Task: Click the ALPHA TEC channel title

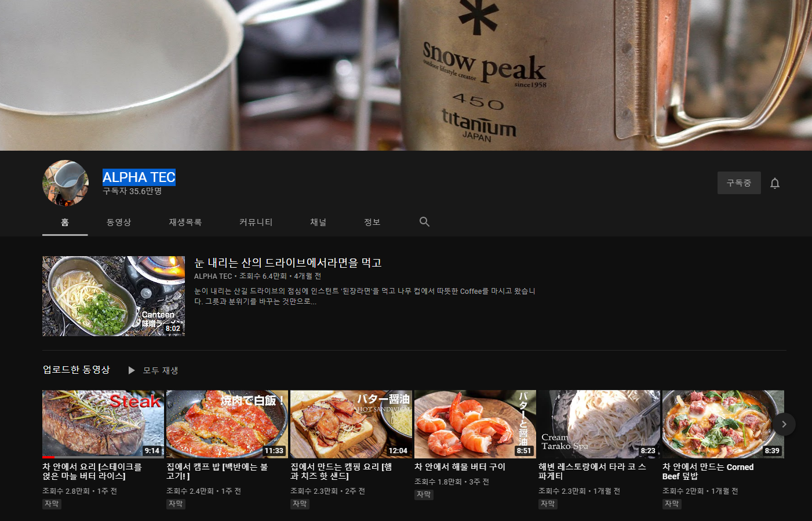Action: click(139, 177)
